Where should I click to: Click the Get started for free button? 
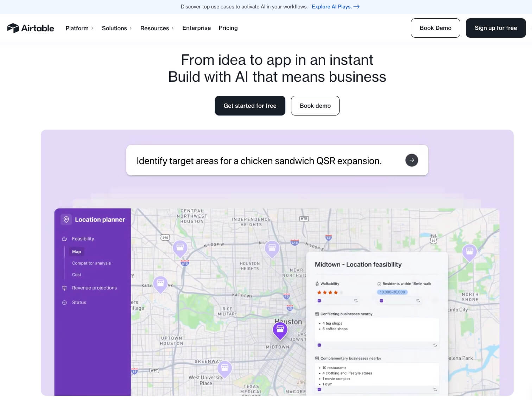(250, 106)
